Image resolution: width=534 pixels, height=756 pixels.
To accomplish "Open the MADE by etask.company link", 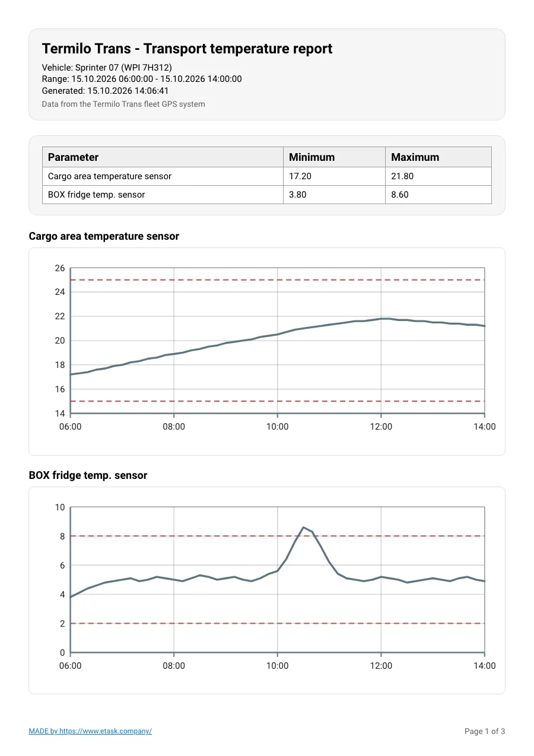I will [90, 731].
